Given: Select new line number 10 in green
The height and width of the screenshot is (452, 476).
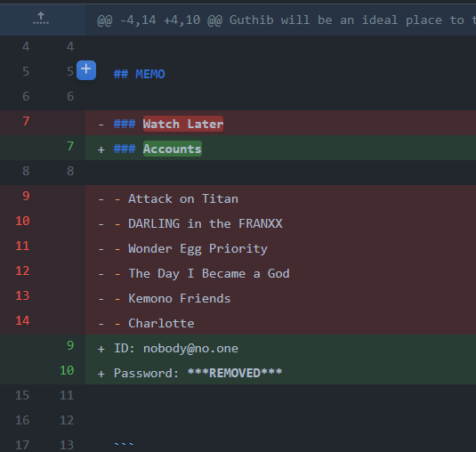Looking at the screenshot, I should tap(67, 370).
